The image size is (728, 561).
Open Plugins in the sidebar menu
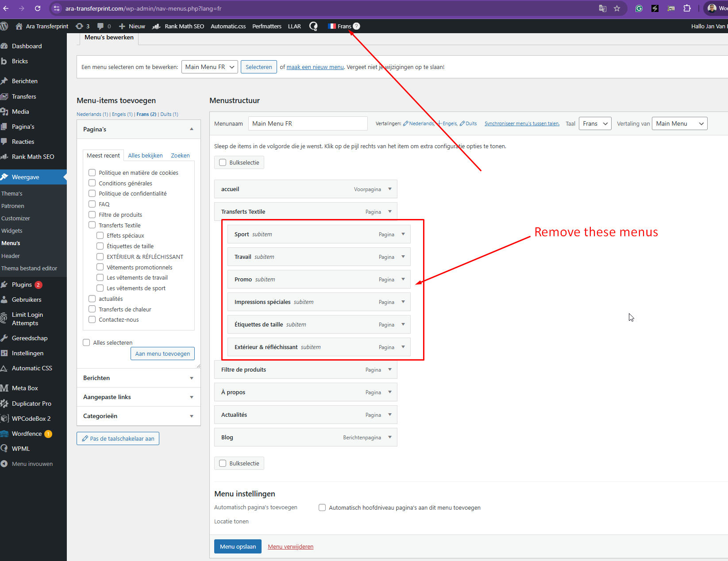[22, 284]
